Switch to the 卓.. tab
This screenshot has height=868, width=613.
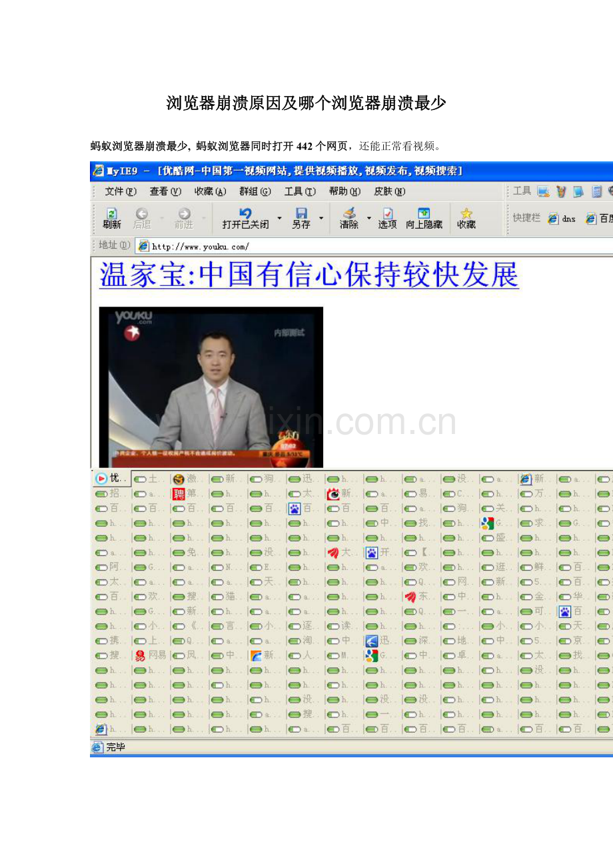[x=459, y=655]
